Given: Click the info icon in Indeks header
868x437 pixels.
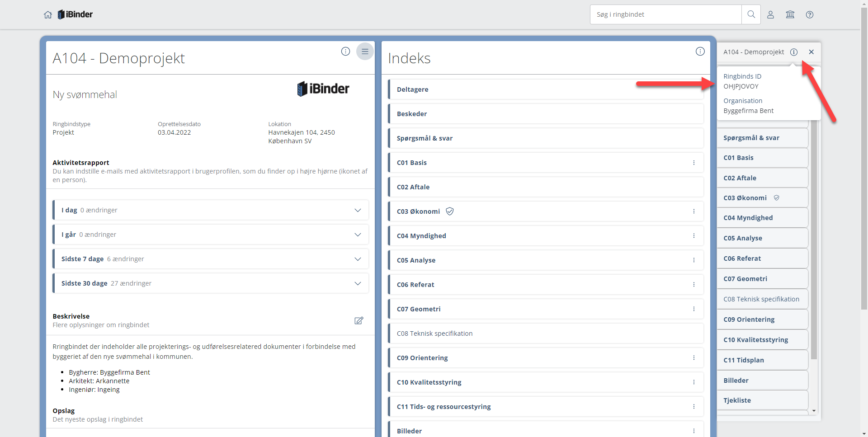Looking at the screenshot, I should pyautogui.click(x=700, y=52).
